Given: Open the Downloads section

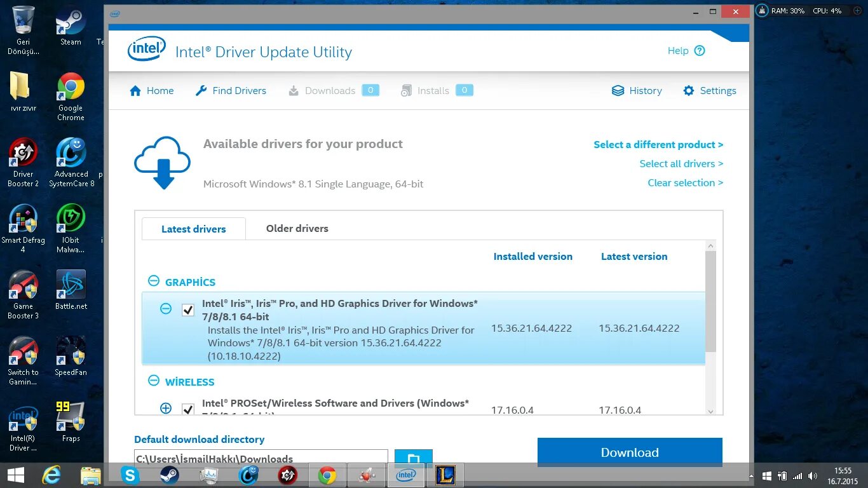Looking at the screenshot, I should click(334, 91).
